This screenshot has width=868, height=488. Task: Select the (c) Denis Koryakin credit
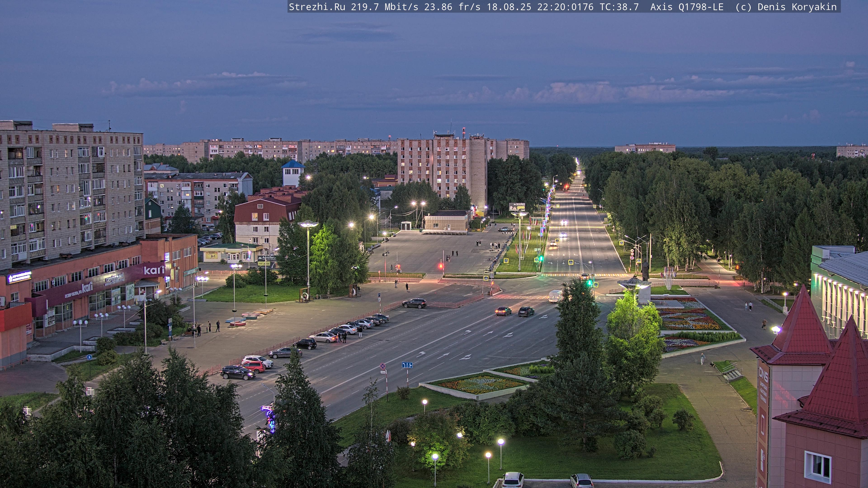tap(786, 7)
